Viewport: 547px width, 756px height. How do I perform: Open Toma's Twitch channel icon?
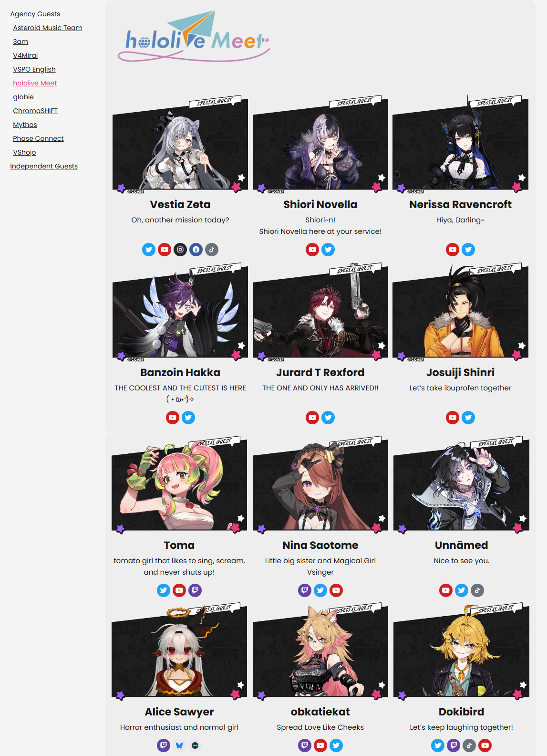point(195,590)
